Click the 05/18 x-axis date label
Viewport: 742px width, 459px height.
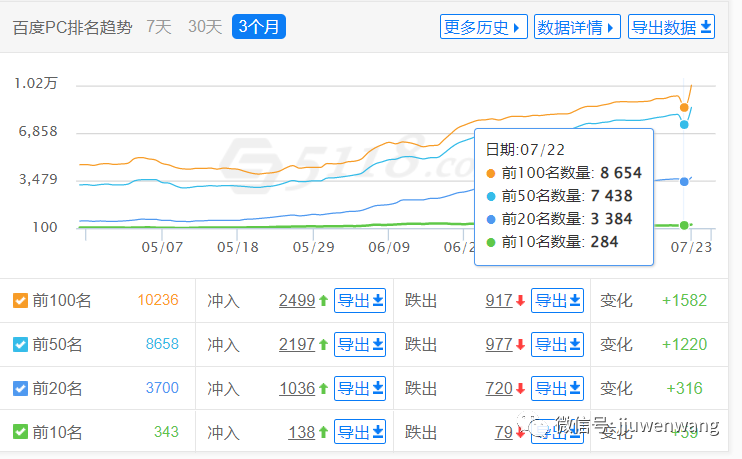click(x=238, y=247)
